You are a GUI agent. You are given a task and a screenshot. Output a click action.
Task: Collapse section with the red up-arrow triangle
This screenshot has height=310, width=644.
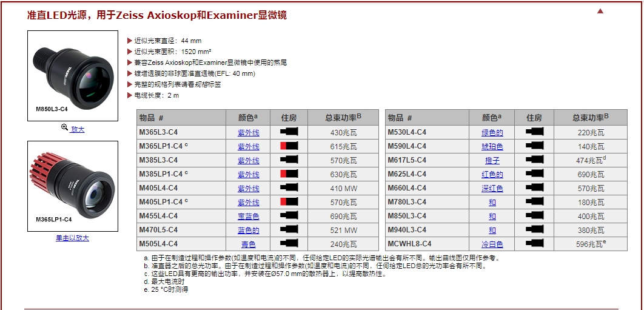[600, 11]
